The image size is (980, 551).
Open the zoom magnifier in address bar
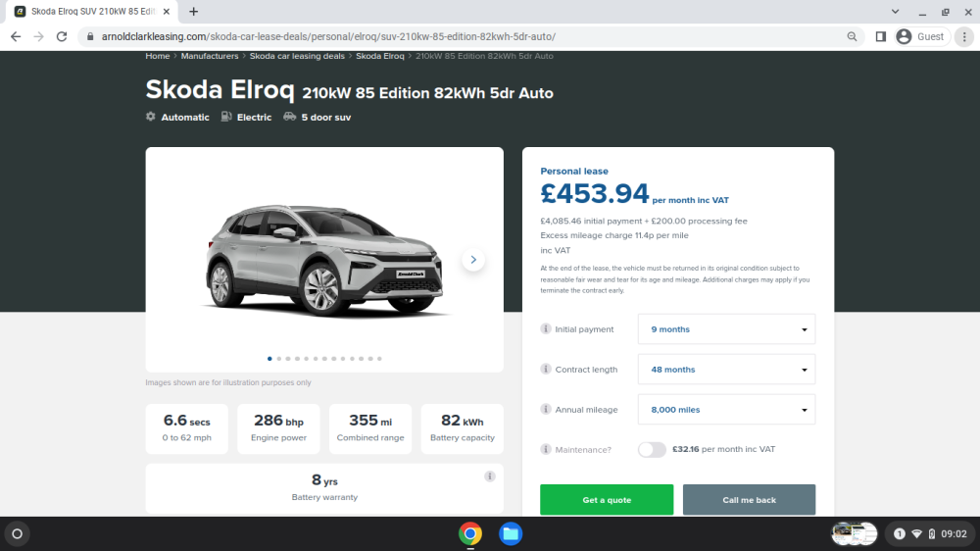[852, 37]
